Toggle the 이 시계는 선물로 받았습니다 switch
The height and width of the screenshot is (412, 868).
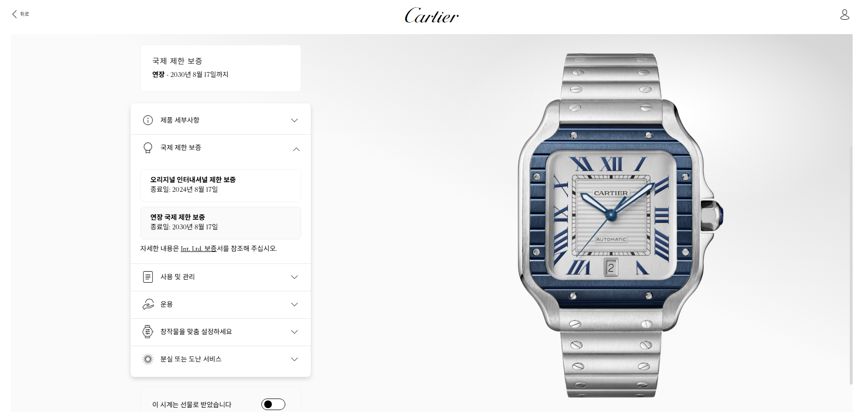pyautogui.click(x=273, y=404)
